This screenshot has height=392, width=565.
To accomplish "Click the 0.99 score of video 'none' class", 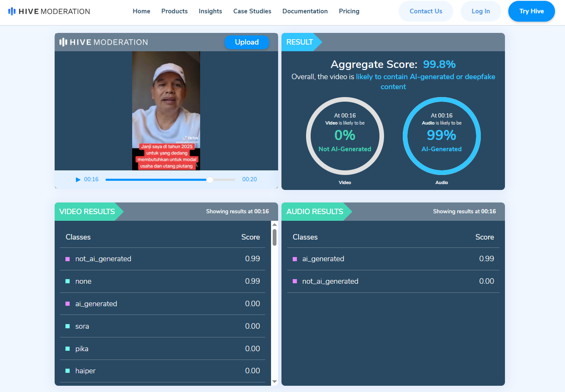I will pos(252,282).
